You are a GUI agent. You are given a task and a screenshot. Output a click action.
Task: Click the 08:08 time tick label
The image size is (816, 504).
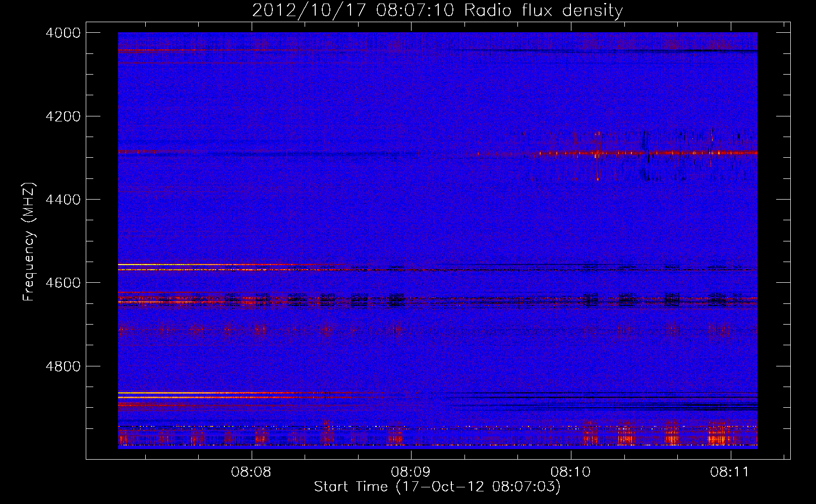[x=251, y=472]
